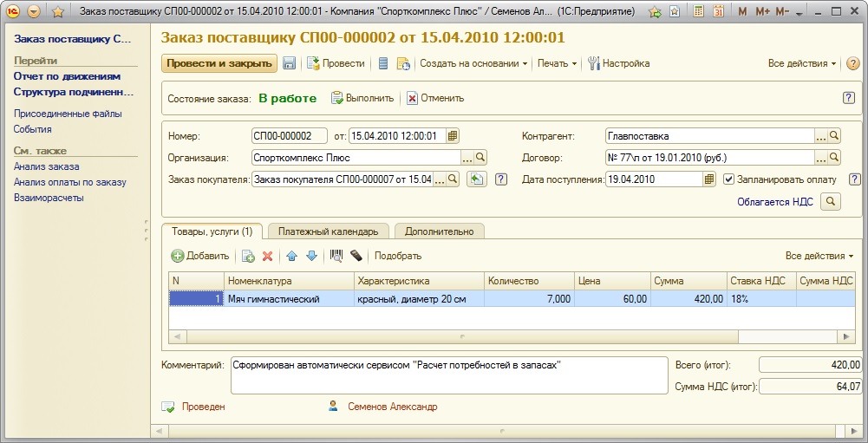Open the calendar icon in title bar
The height and width of the screenshot is (443, 868).
coord(718,11)
